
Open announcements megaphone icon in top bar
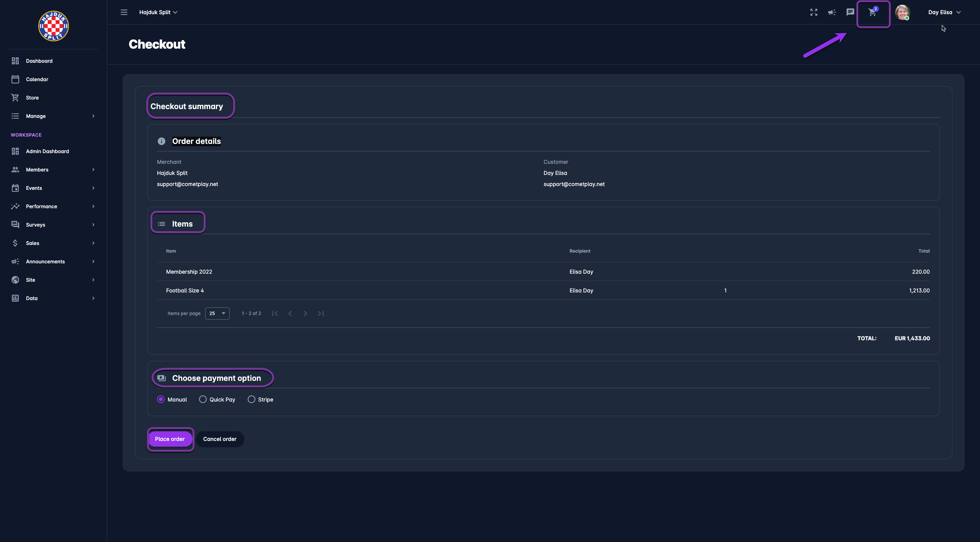pos(832,12)
